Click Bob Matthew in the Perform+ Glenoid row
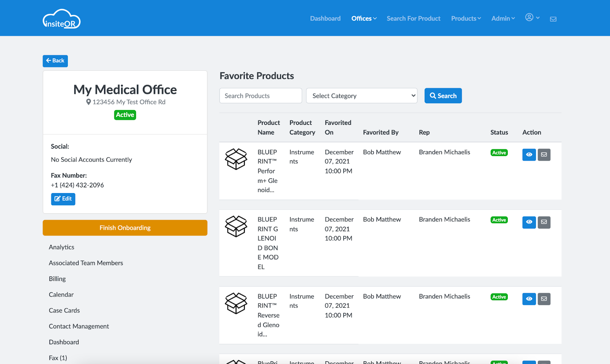 point(382,152)
